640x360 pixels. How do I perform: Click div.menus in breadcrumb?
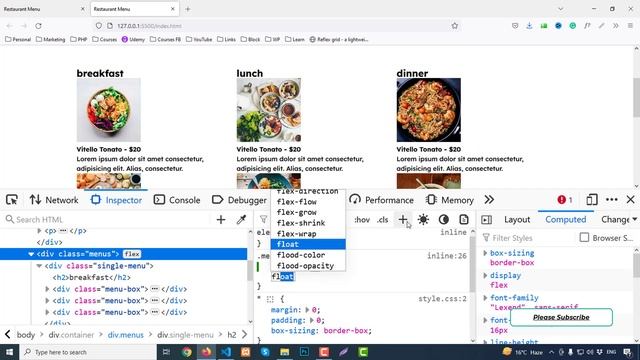coord(126,335)
